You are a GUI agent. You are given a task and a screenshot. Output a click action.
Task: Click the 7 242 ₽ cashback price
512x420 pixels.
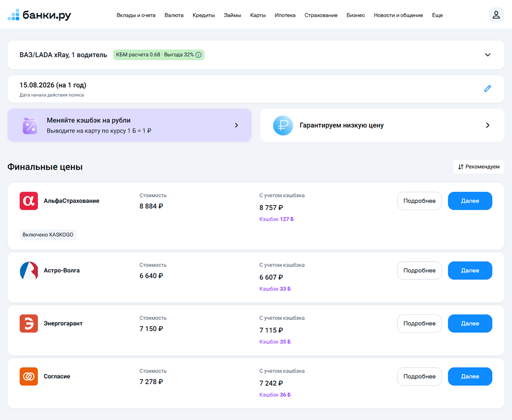(271, 383)
